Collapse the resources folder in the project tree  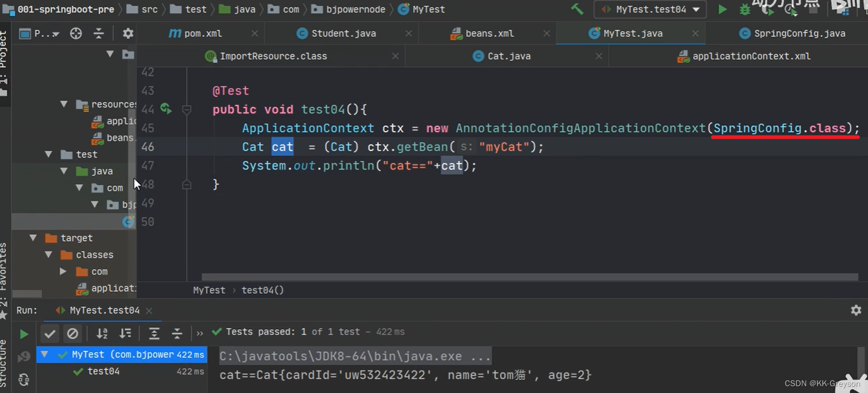pyautogui.click(x=64, y=104)
